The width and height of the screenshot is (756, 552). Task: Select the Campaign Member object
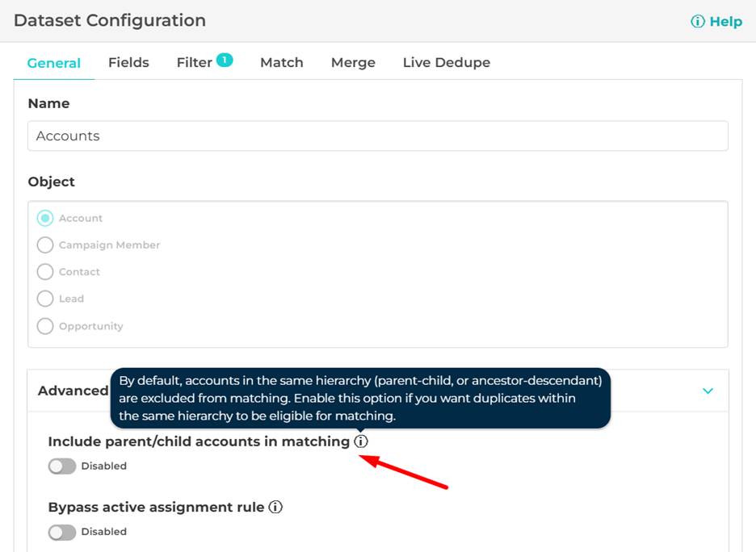coord(45,245)
